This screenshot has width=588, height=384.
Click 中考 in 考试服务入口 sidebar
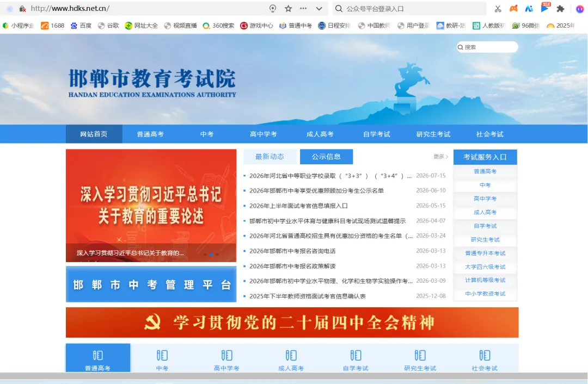click(485, 185)
